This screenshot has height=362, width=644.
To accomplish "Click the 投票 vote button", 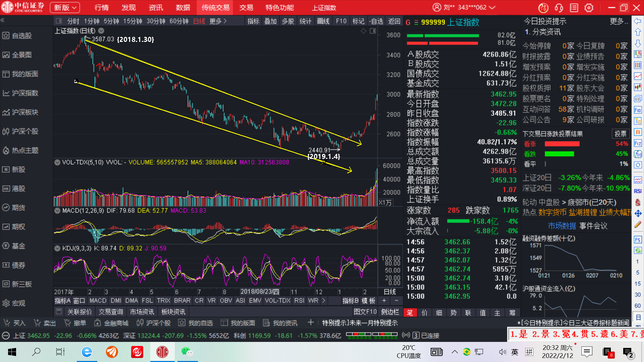I will (x=620, y=134).
